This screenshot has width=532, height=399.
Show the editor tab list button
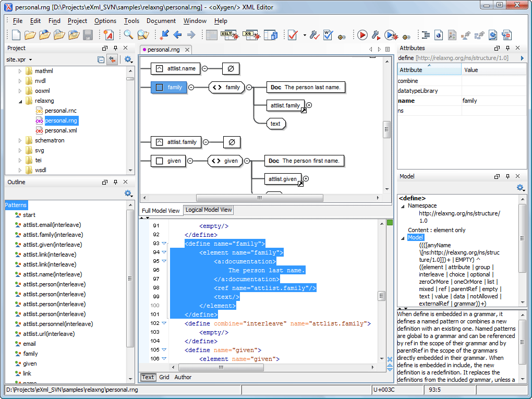(x=388, y=50)
